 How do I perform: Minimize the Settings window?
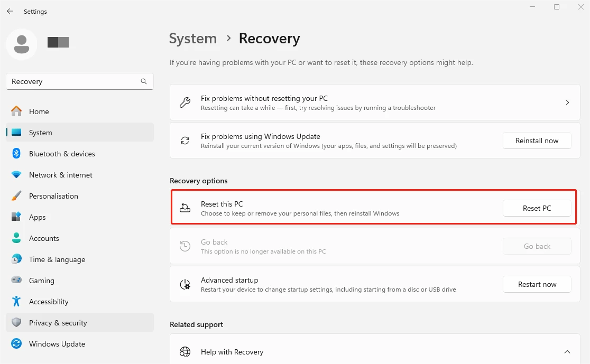tap(532, 7)
